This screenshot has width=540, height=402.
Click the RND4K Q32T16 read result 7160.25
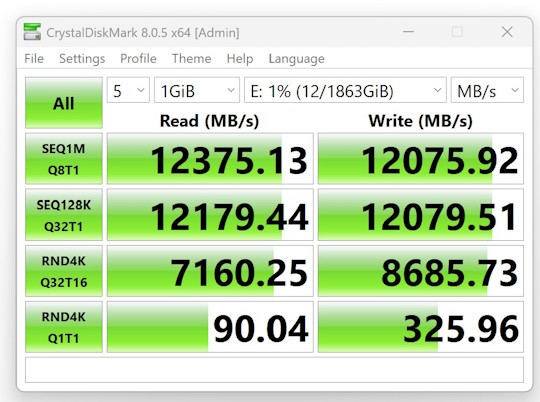pyautogui.click(x=210, y=271)
